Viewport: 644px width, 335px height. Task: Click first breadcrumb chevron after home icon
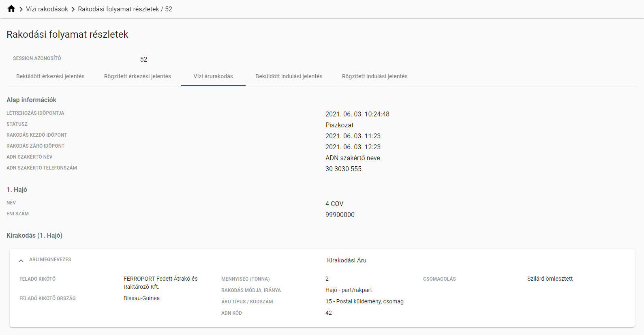(21, 9)
